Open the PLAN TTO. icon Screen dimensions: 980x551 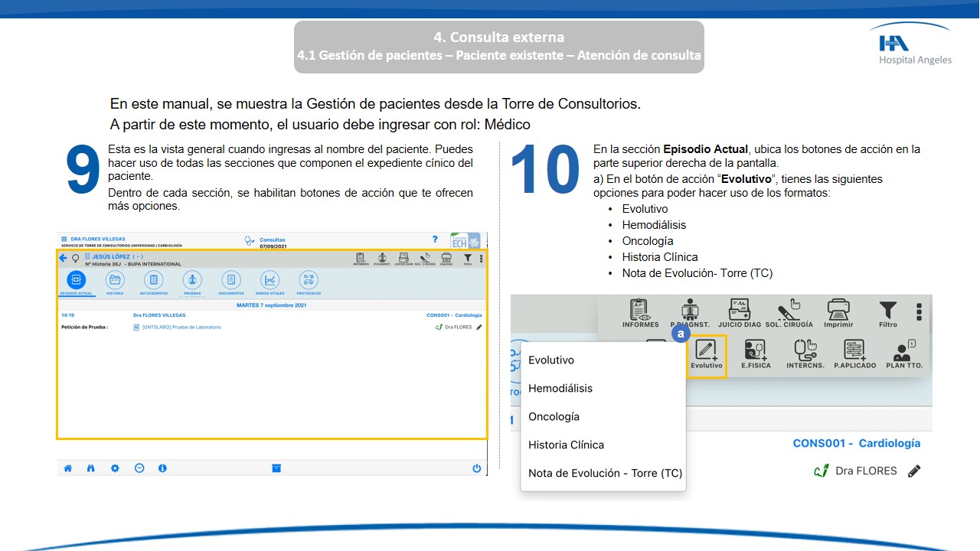pyautogui.click(x=904, y=354)
